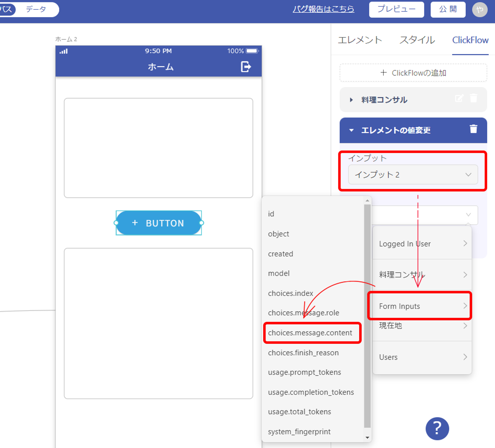Screen dimensions: 495x448
Task: Click the ホーム 2 screen label
Action: (66, 39)
